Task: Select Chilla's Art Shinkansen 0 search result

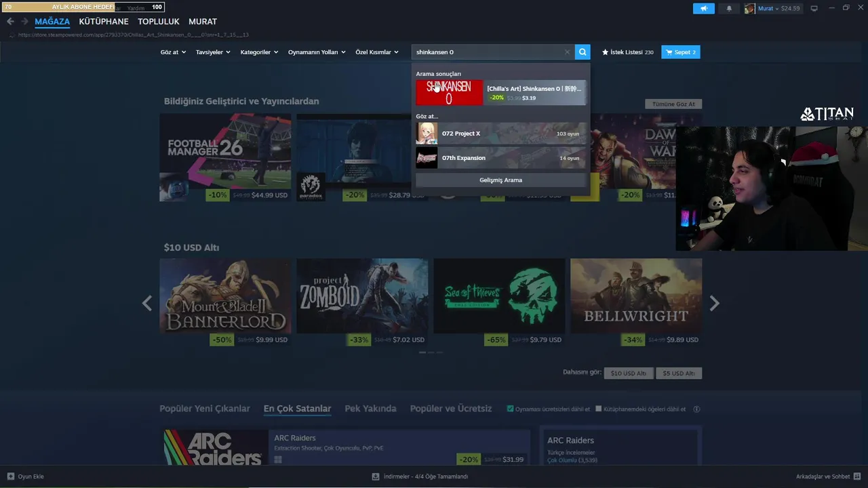Action: click(500, 93)
